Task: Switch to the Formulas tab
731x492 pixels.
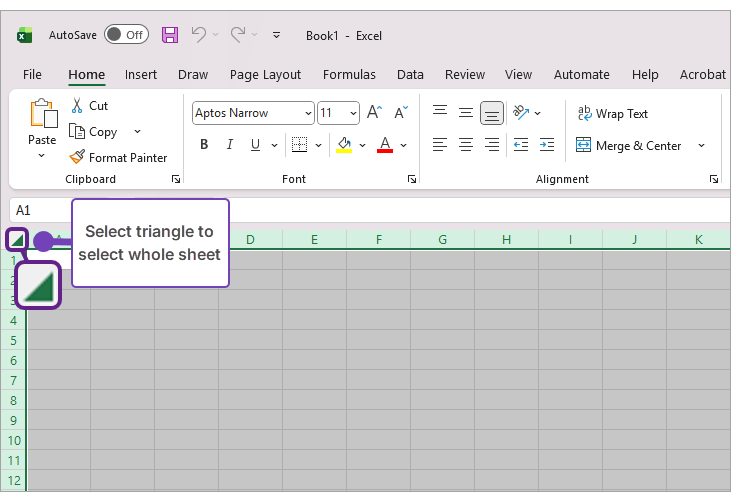Action: [349, 74]
